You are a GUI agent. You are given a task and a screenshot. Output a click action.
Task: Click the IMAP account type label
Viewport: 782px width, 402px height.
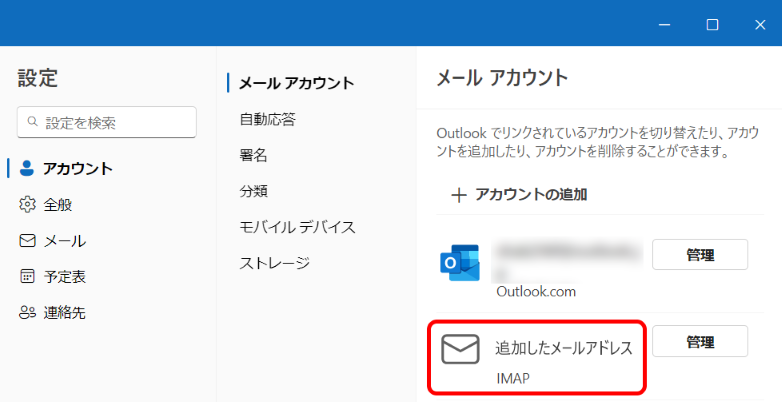point(513,379)
